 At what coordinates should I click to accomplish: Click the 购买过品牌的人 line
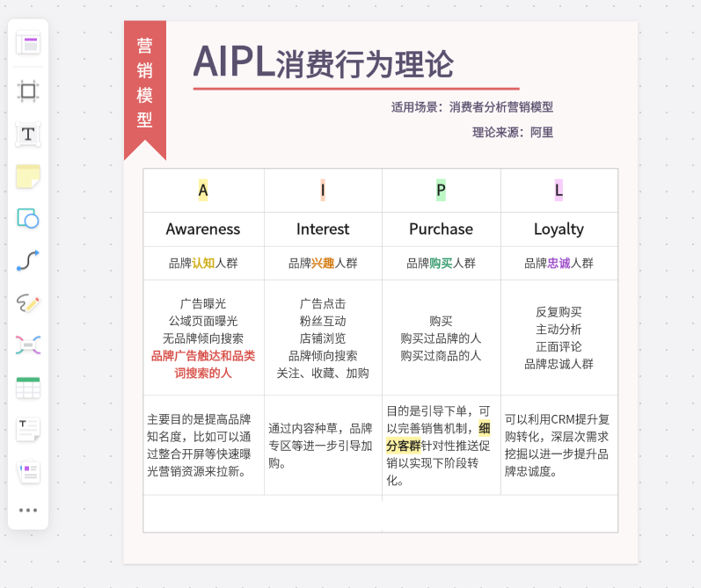[x=442, y=338]
